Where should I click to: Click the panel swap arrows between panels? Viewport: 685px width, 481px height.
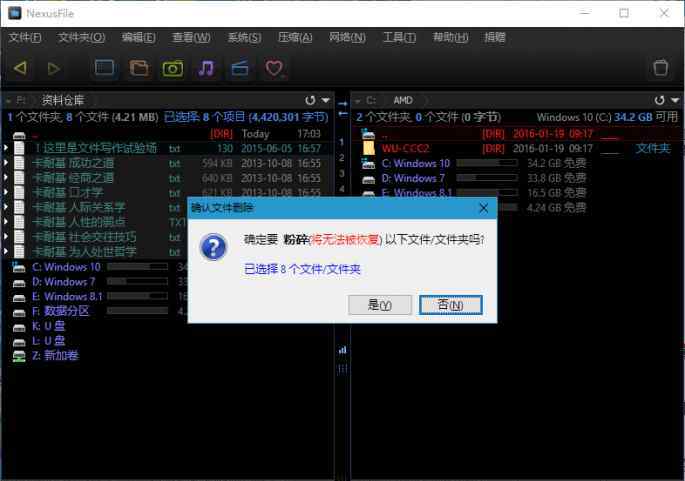(342, 109)
